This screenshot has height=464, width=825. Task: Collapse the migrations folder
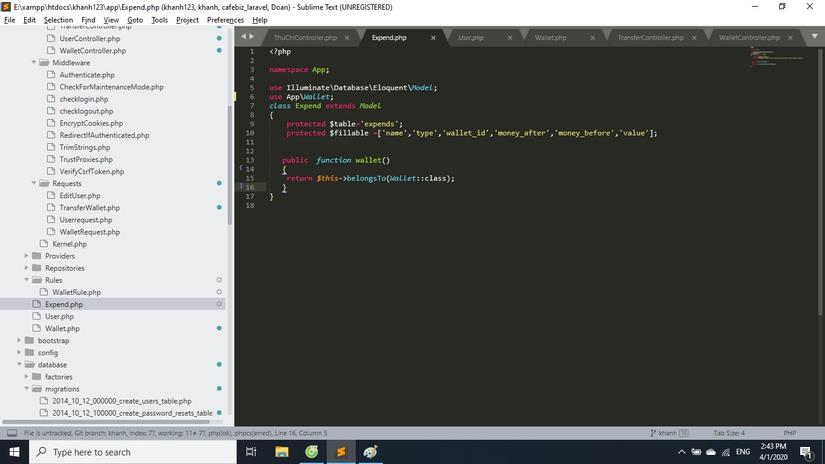click(26, 389)
